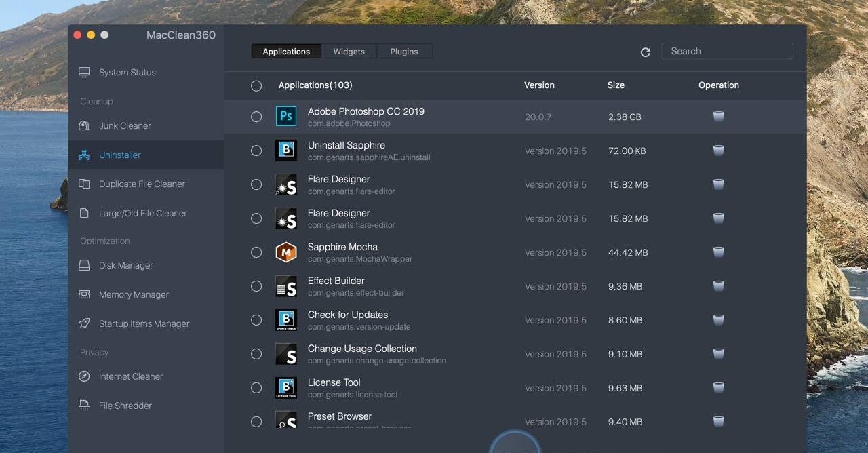Open Startup Items Manager

click(x=144, y=323)
